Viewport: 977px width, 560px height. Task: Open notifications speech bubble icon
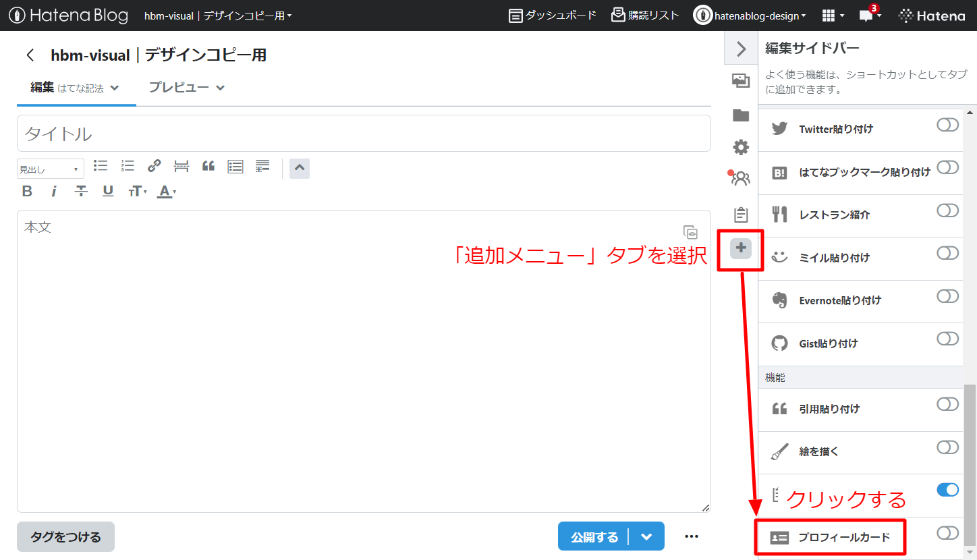(x=866, y=16)
